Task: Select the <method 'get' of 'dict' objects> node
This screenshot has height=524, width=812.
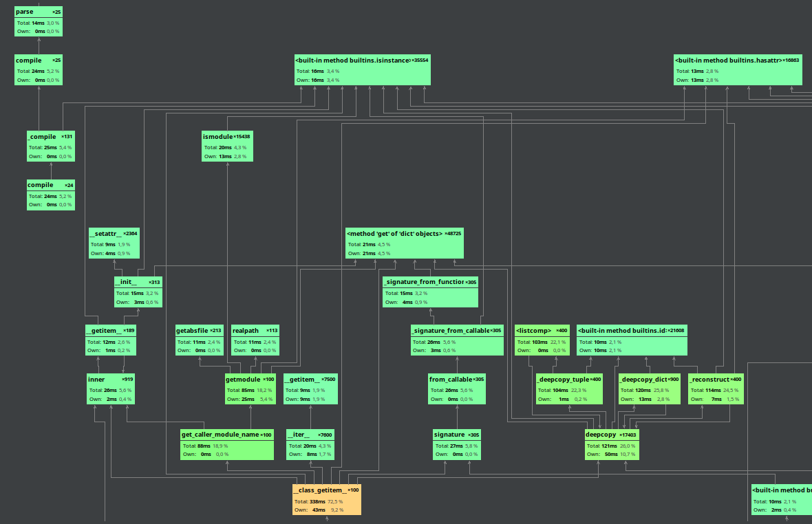Action: pyautogui.click(x=404, y=243)
